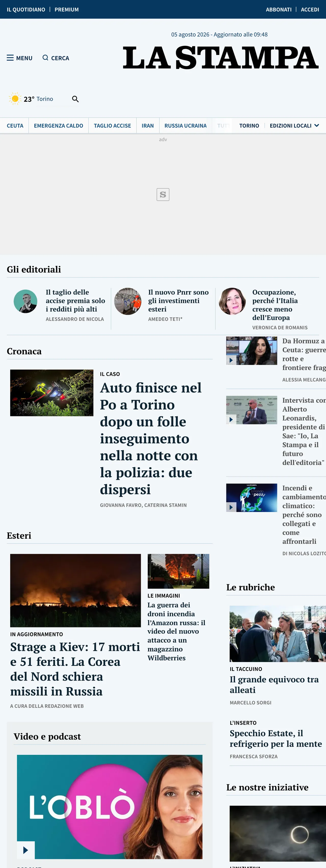Click Amedeo Teti editorial round thumbnail
Image resolution: width=326 pixels, height=868 pixels.
tap(128, 301)
